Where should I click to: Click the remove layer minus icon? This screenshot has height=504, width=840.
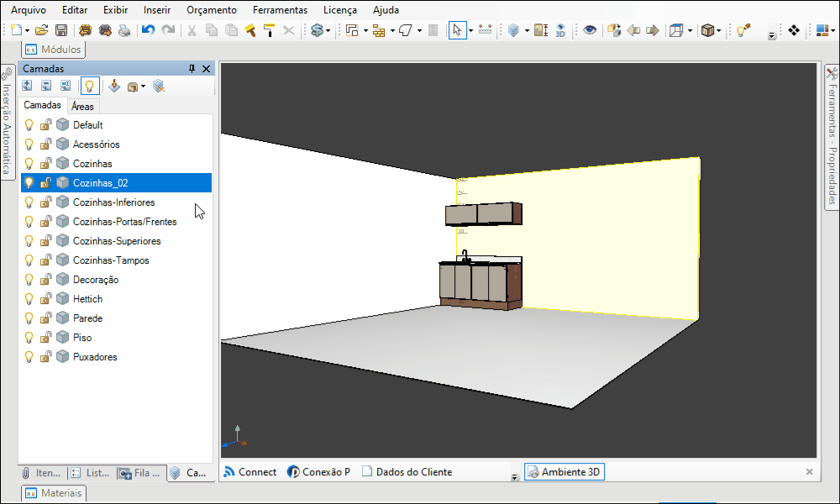(46, 86)
